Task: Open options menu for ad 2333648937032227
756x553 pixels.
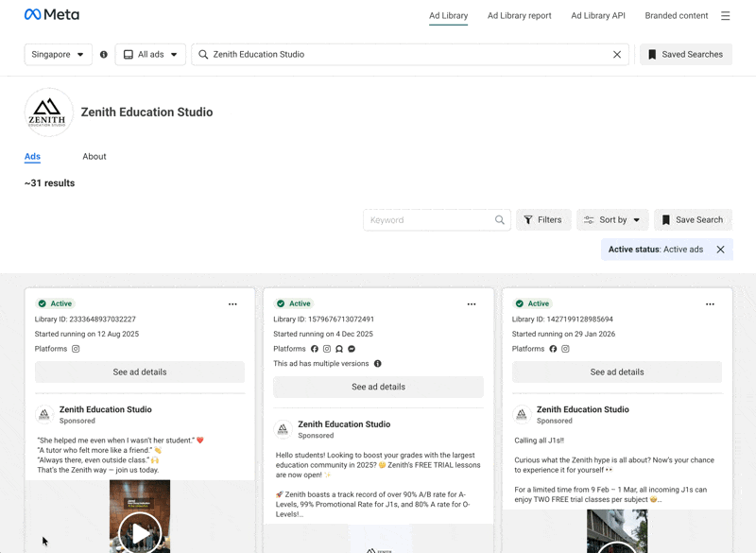Action: (x=232, y=304)
